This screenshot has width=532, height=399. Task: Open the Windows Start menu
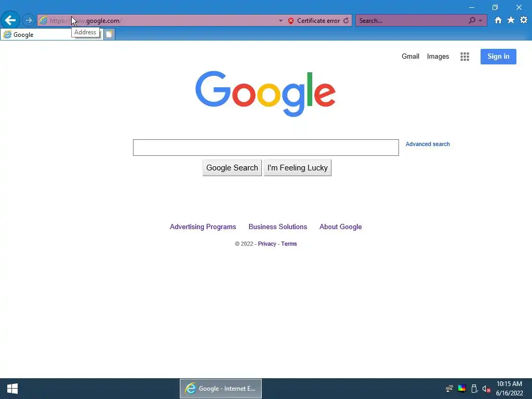[12, 389]
